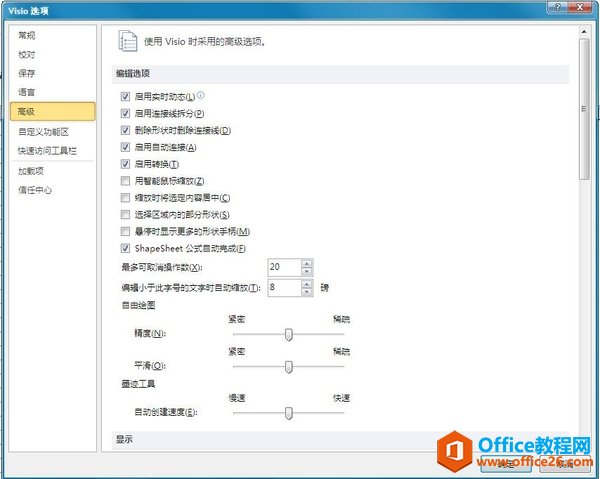
Task: Open the 校对 options category
Action: (52, 55)
